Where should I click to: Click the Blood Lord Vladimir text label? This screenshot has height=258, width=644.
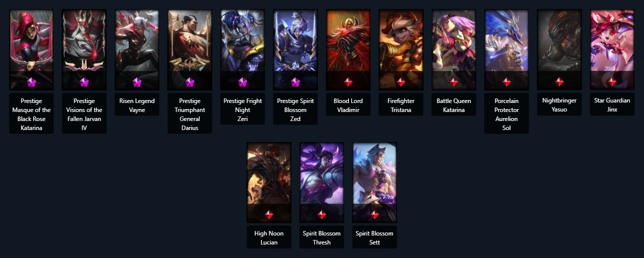(x=348, y=105)
